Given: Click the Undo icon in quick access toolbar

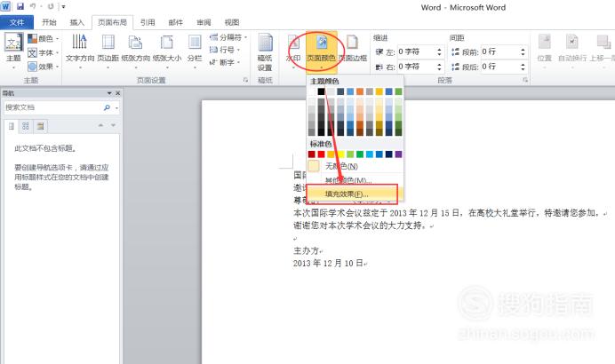Looking at the screenshot, I should pos(33,6).
